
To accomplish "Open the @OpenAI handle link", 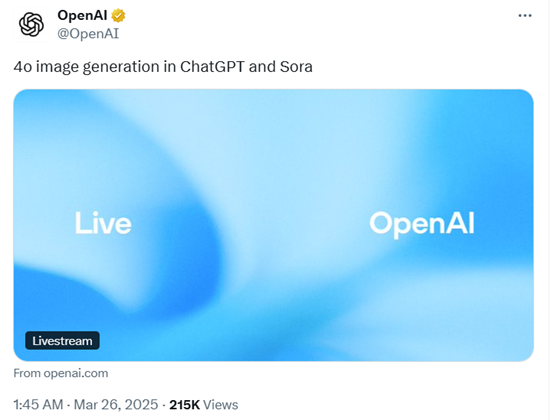I will [x=88, y=34].
